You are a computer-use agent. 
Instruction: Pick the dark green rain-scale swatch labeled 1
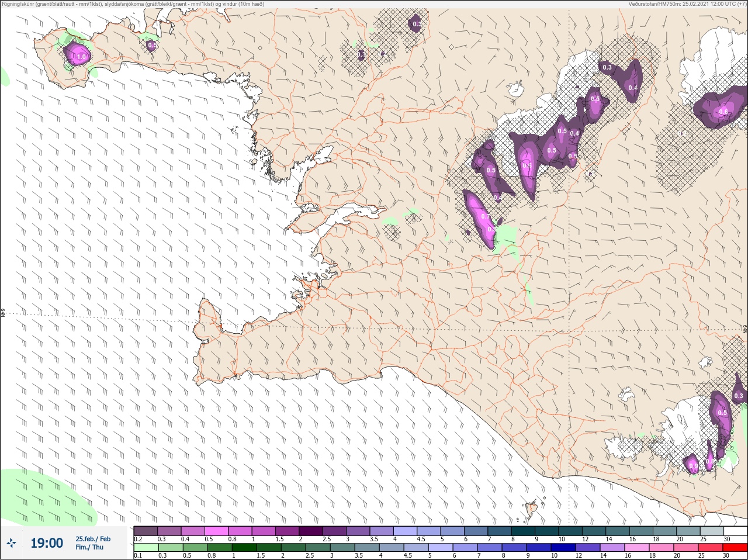244,548
